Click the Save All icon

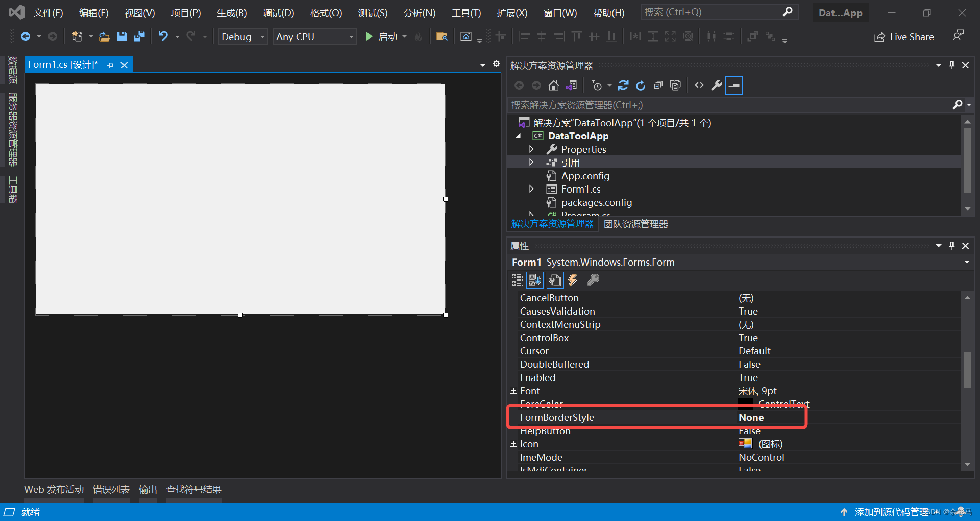[x=138, y=36]
